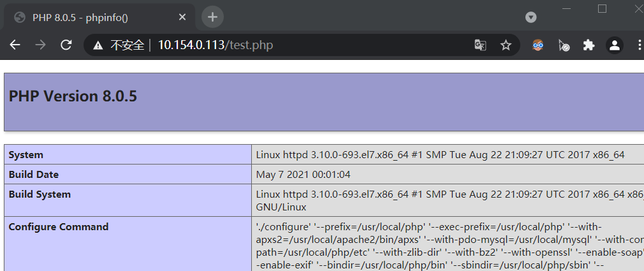
Task: Close the PHP 8.0.5 - phpinfo() tab
Action: [182, 17]
